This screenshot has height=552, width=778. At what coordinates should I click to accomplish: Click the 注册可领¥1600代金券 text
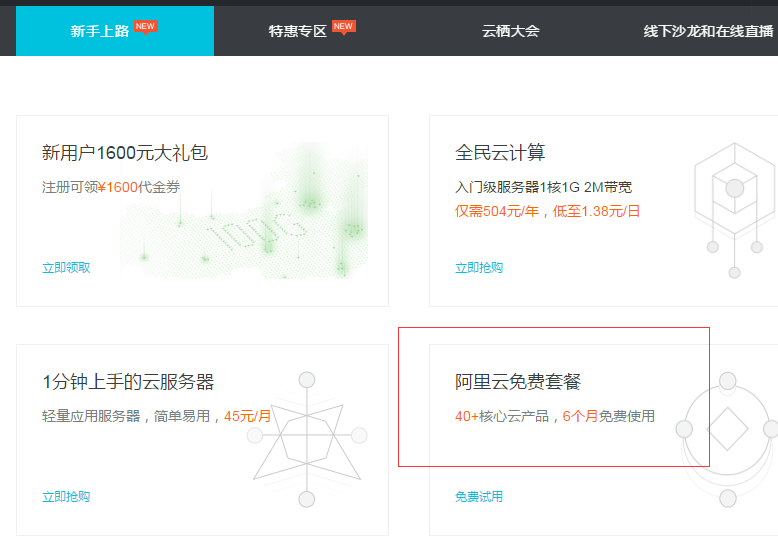click(111, 187)
